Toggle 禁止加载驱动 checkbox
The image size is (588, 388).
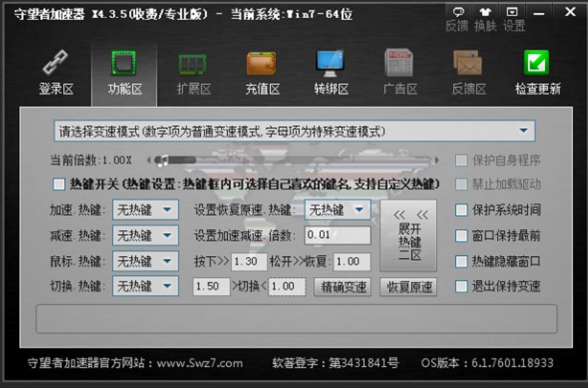(x=461, y=184)
